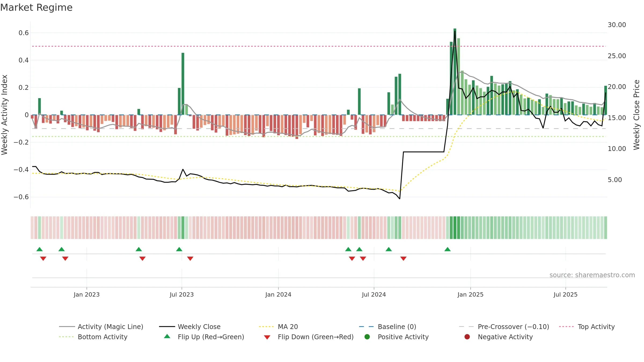Viewport: 644px width, 362px height.
Task: Click the −0.6 activity axis label
Action: tap(21, 197)
